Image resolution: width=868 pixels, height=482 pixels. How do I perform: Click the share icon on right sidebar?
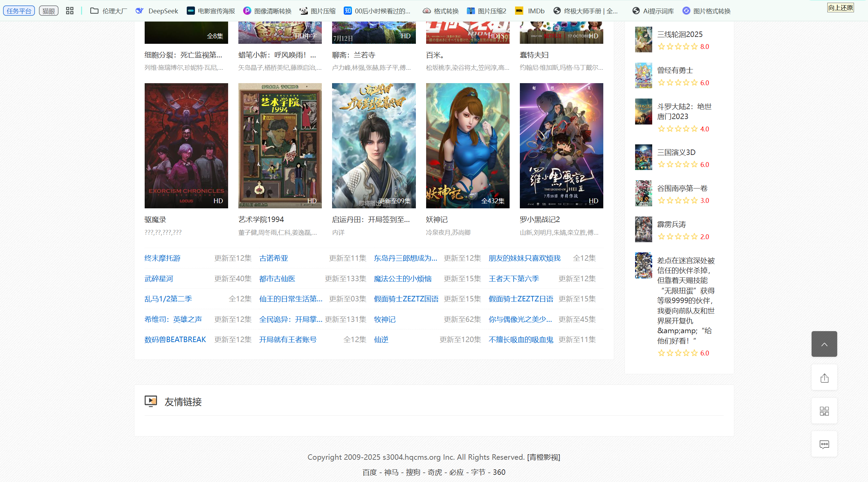click(824, 378)
